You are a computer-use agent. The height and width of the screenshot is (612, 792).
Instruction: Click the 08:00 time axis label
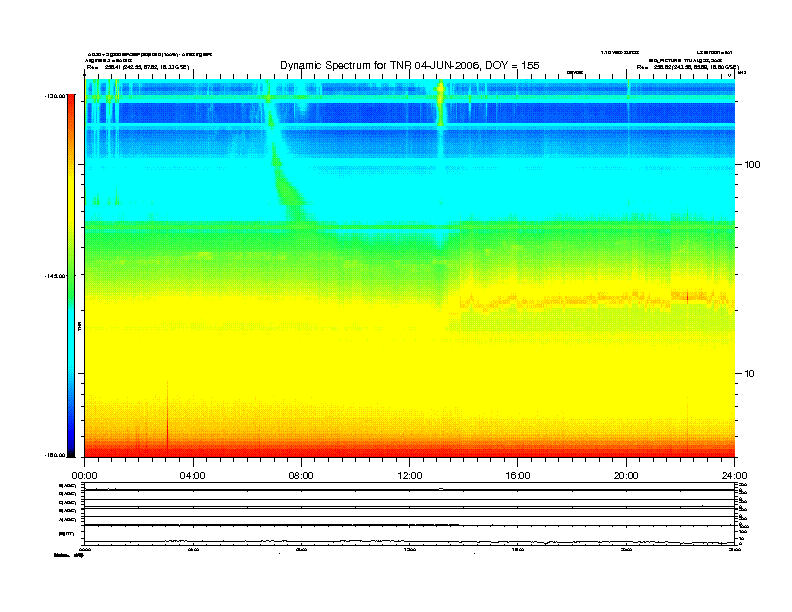click(301, 476)
